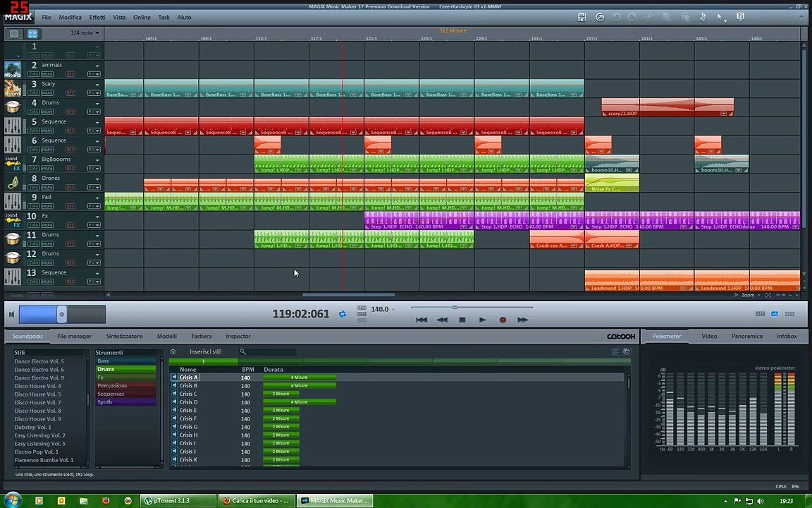Mute track 13 Sequence
The width and height of the screenshot is (812, 508).
[47, 282]
